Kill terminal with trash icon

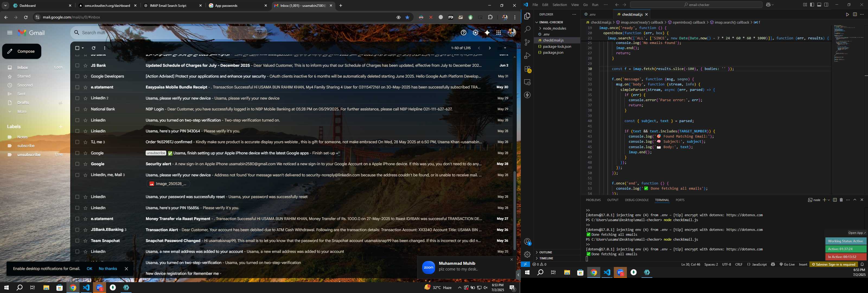click(x=841, y=200)
